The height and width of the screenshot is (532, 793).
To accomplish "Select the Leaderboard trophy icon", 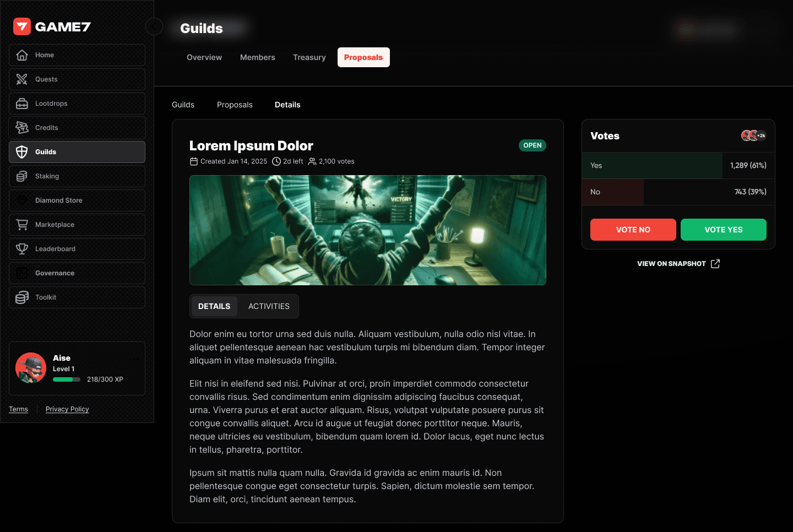I will [x=22, y=249].
